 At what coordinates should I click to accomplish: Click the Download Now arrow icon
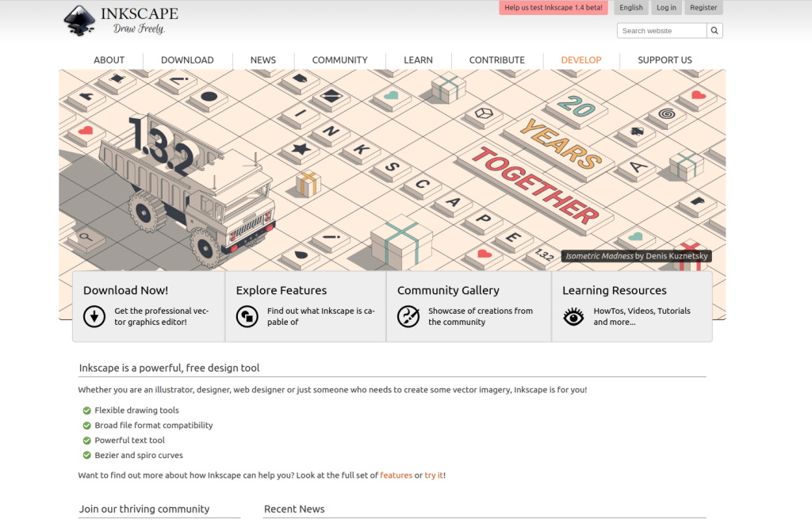click(94, 317)
